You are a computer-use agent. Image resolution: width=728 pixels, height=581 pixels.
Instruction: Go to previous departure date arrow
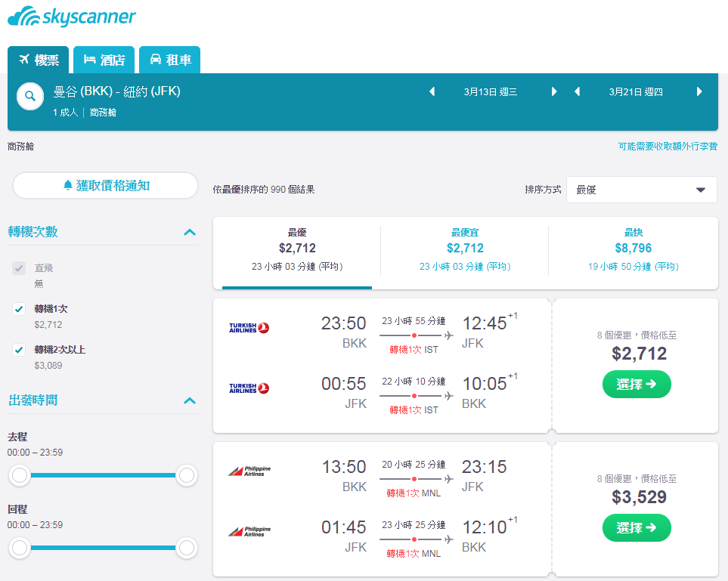(x=432, y=91)
